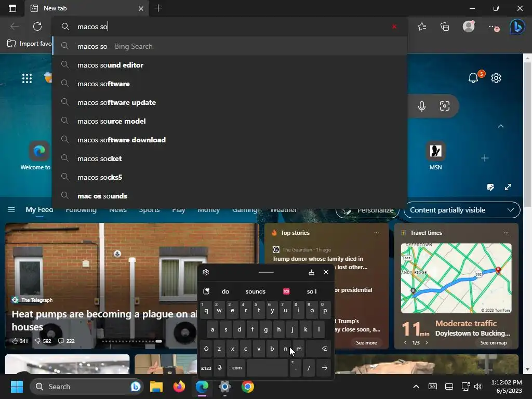Open the profile avatar

pos(469,26)
